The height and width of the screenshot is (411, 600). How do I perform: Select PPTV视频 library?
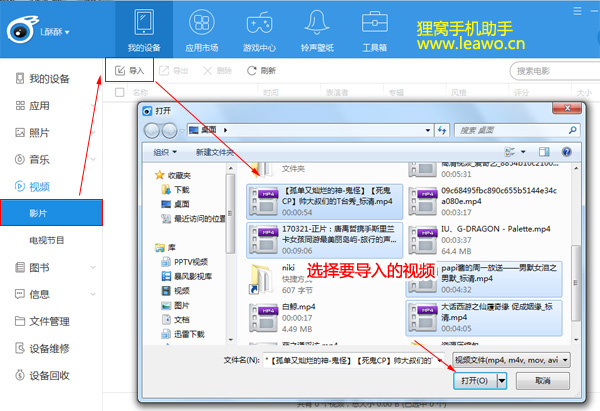(x=185, y=262)
